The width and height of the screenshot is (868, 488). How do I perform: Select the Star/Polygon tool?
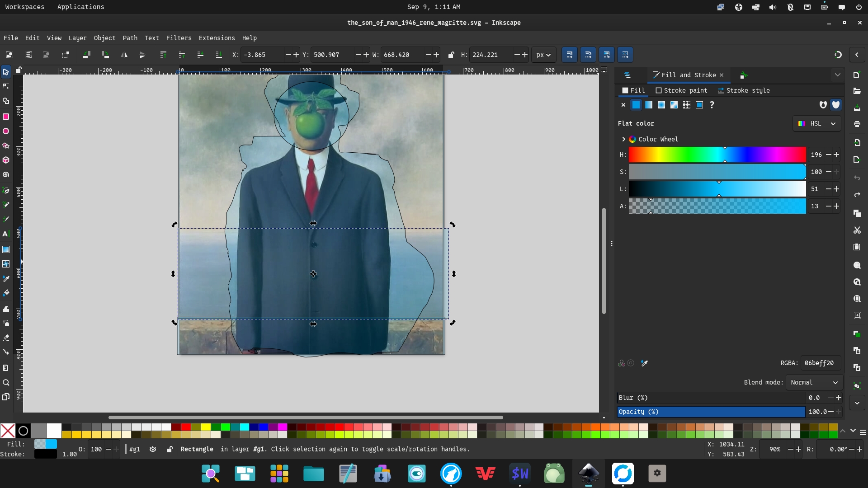pyautogui.click(x=6, y=145)
